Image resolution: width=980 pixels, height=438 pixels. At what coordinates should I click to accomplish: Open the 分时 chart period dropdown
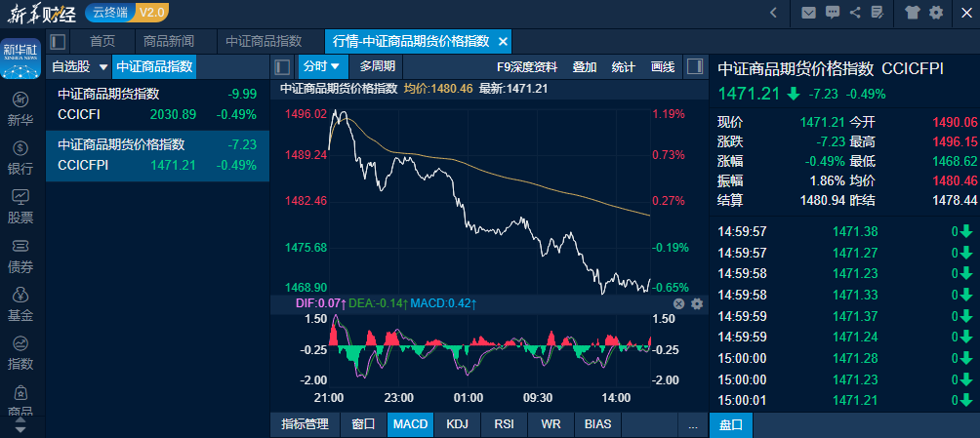322,67
